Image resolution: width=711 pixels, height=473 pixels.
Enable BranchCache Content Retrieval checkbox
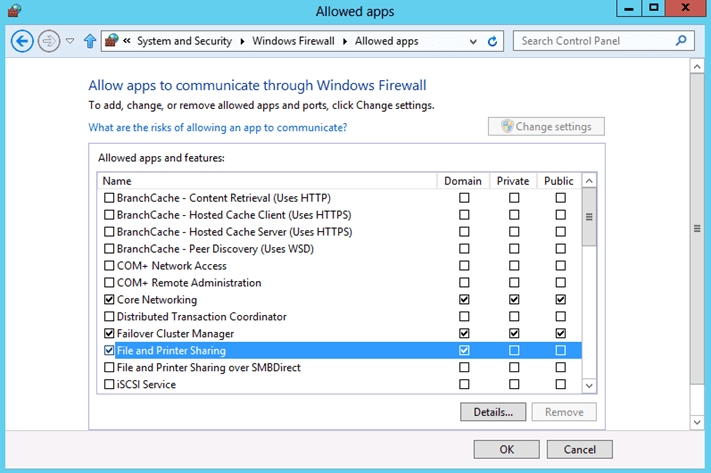(x=109, y=198)
